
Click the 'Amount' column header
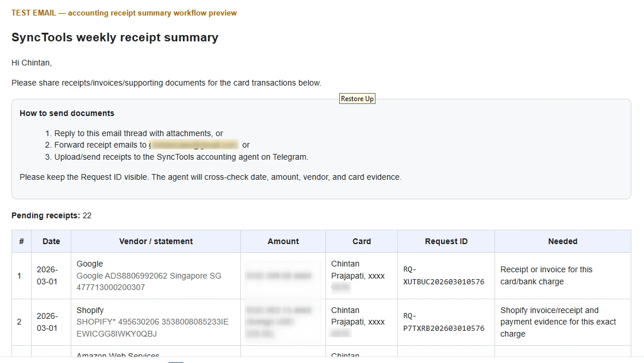[x=283, y=241]
